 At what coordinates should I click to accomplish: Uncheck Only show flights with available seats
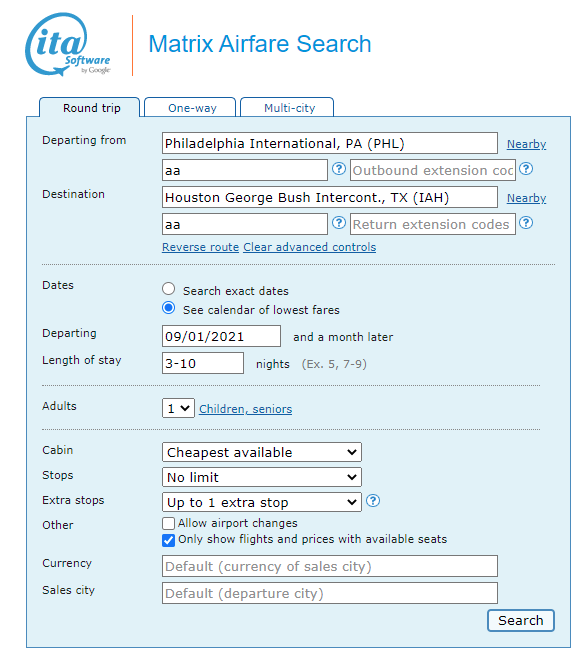pos(168,540)
